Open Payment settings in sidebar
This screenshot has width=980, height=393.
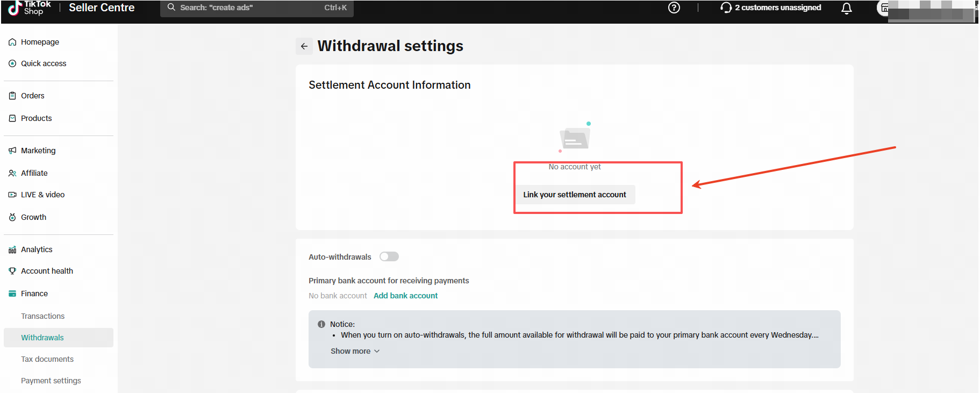pyautogui.click(x=51, y=381)
